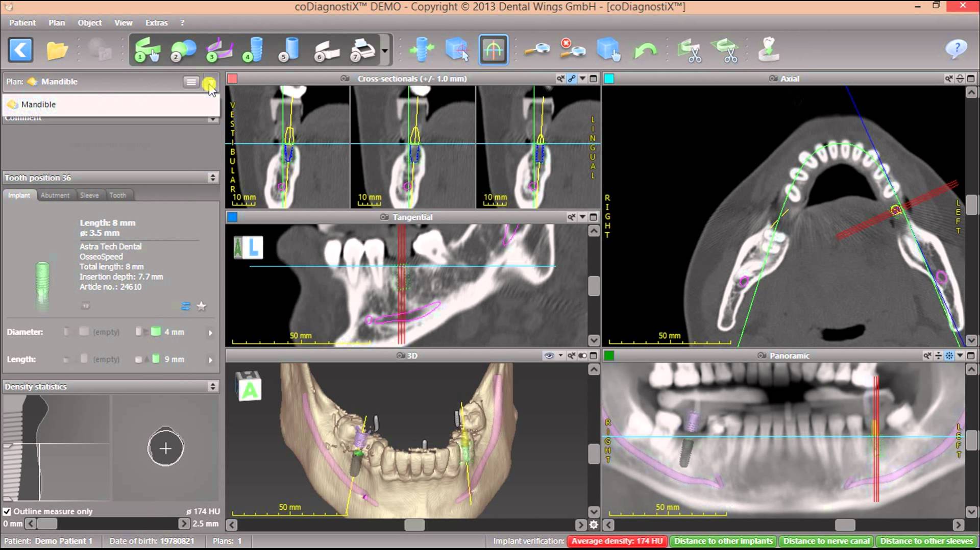
Task: Click the blue color swatch of Tangential view
Action: coord(232,217)
